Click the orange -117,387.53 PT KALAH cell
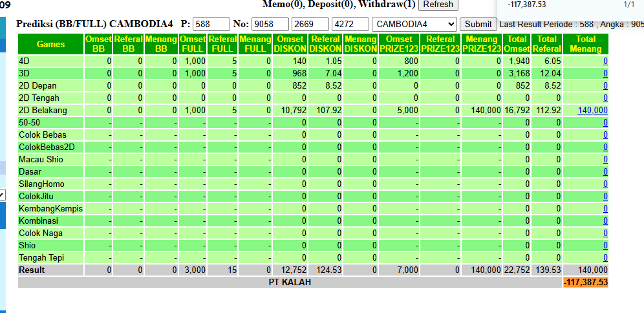Viewport: 644px width, 313px height. (586, 283)
